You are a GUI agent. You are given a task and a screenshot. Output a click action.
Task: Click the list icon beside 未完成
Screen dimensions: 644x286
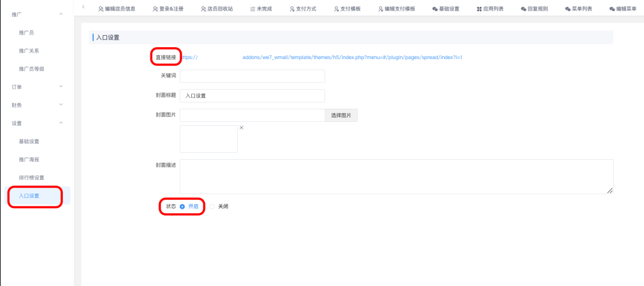point(253,9)
